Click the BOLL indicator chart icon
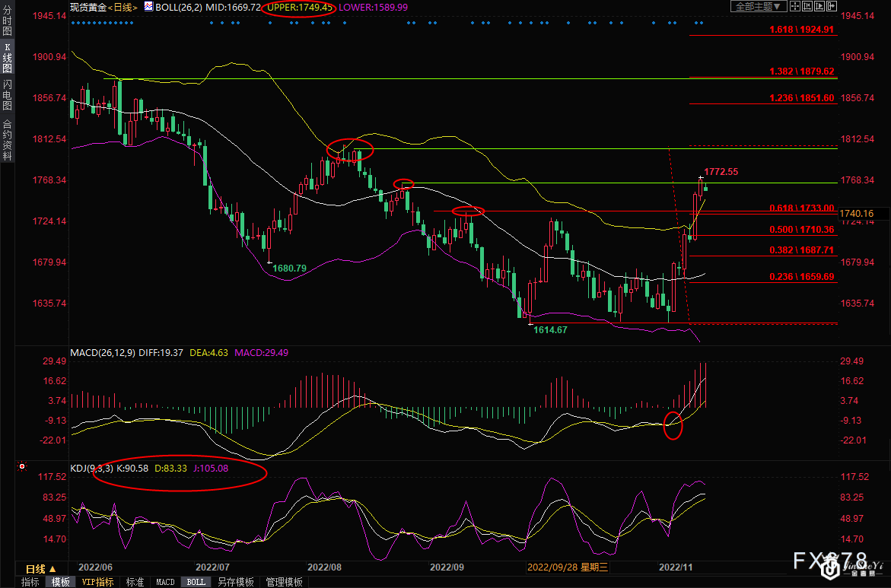891x588 pixels. [148, 7]
